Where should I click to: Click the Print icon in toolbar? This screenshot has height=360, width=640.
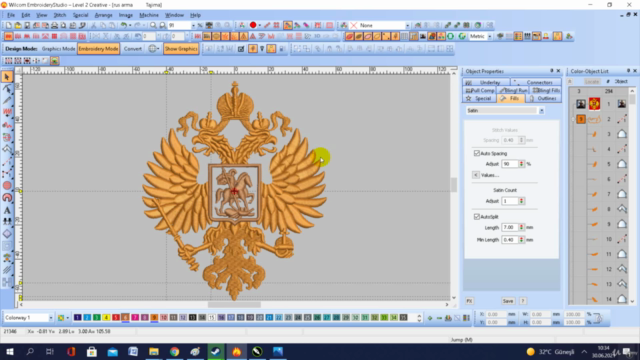tap(54, 25)
